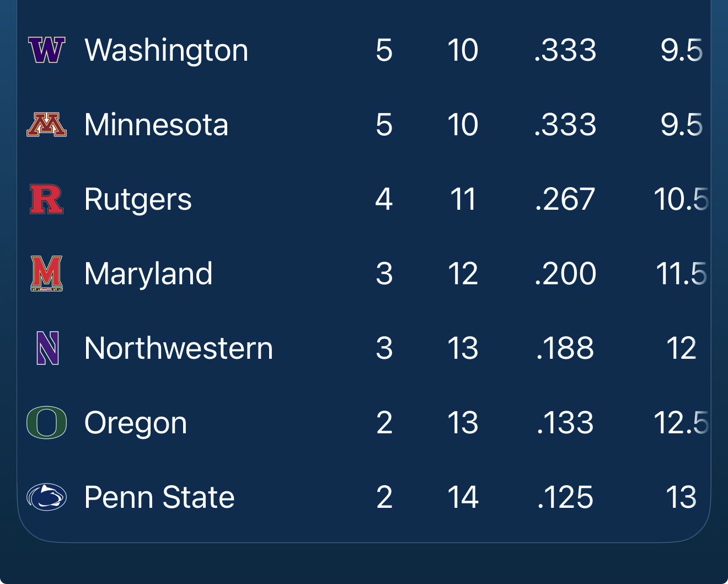Tap the Minnesota Gophers M logo

46,125
